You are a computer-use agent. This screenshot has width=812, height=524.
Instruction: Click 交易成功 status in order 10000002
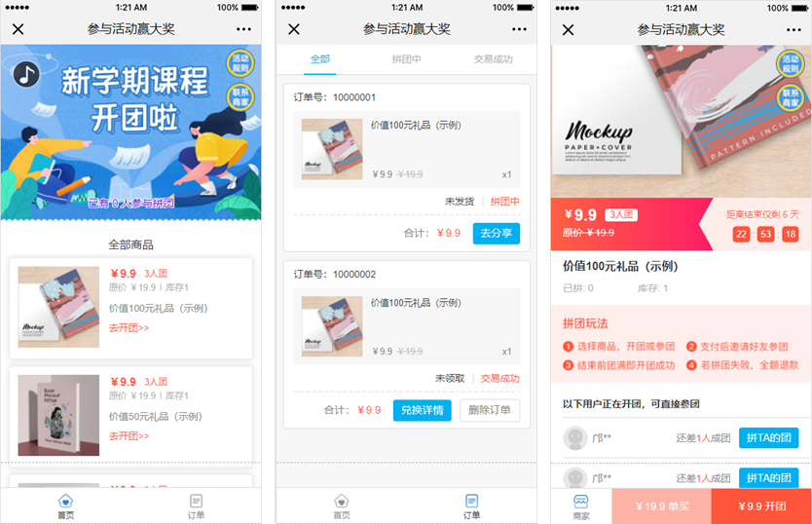(x=499, y=378)
